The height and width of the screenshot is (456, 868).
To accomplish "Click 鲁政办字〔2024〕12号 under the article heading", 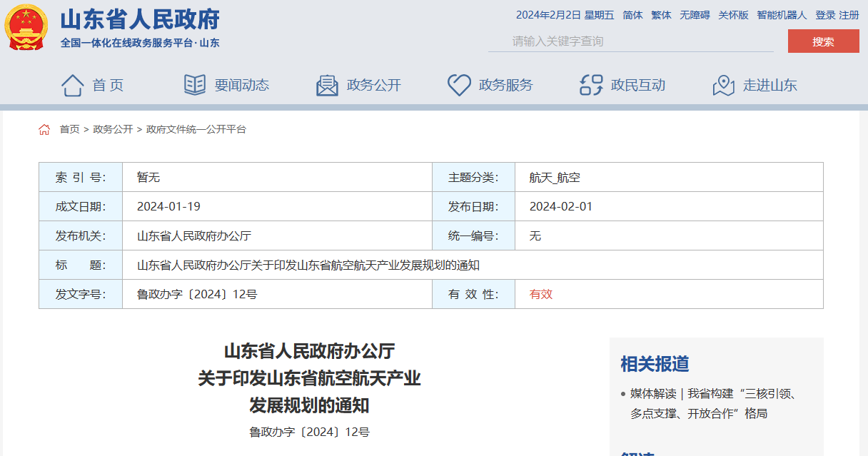I will coord(309,432).
